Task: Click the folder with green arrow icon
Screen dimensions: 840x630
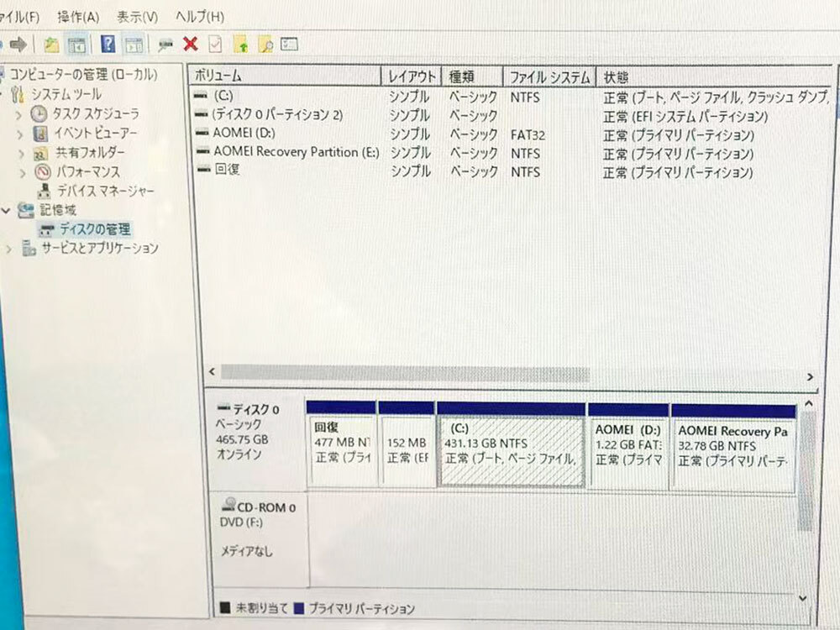Action: click(x=240, y=45)
